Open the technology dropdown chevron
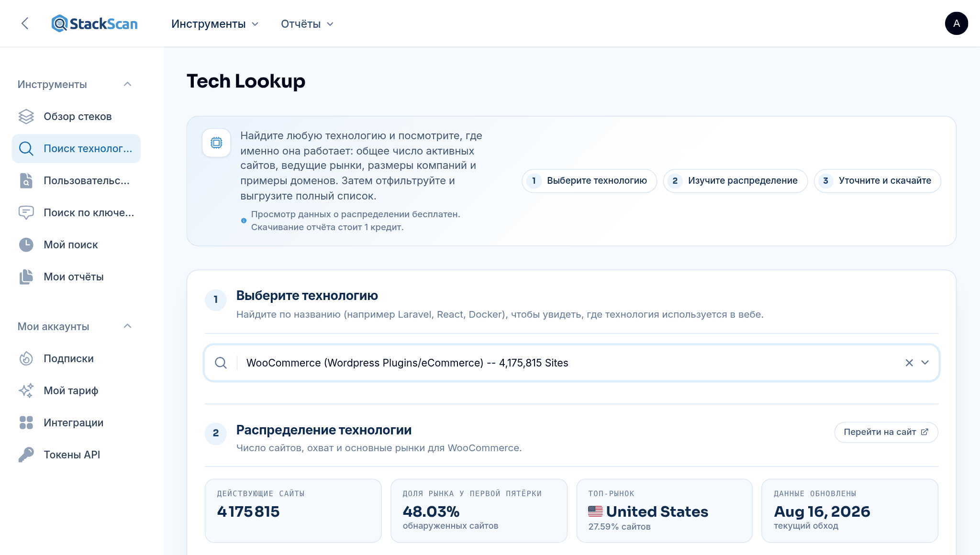The height and width of the screenshot is (555, 980). coord(925,363)
